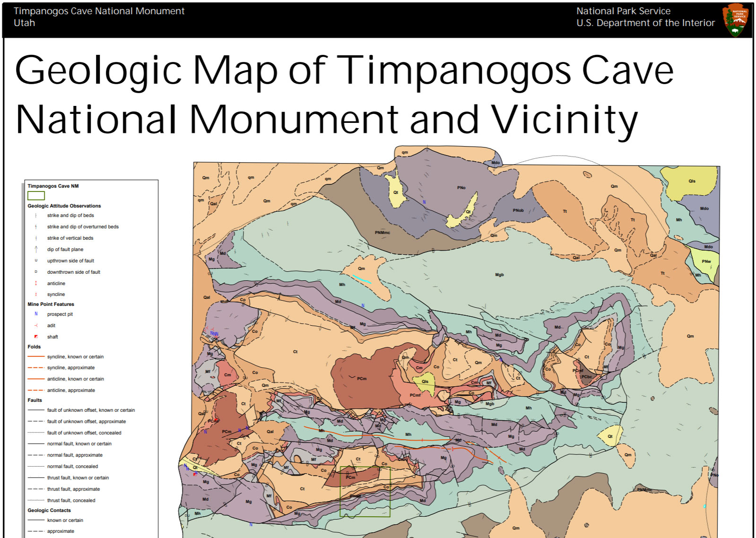The image size is (756, 538).
Task: Click the 'National Monument and Vicinity' title line
Action: pyautogui.click(x=327, y=120)
